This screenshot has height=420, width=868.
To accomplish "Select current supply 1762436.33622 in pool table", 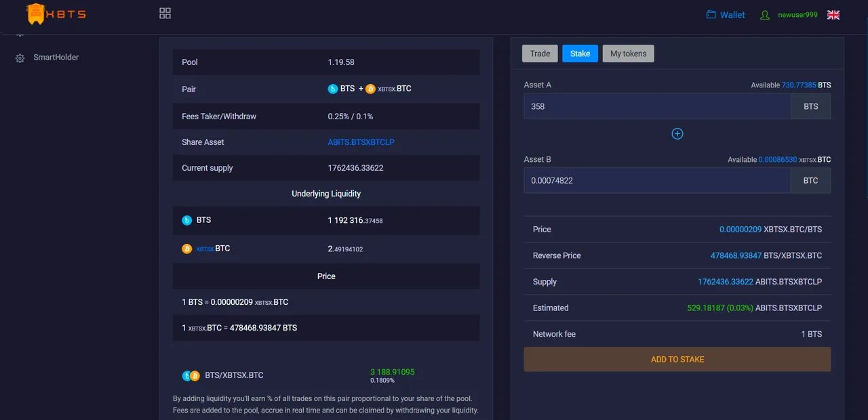I will coord(355,168).
